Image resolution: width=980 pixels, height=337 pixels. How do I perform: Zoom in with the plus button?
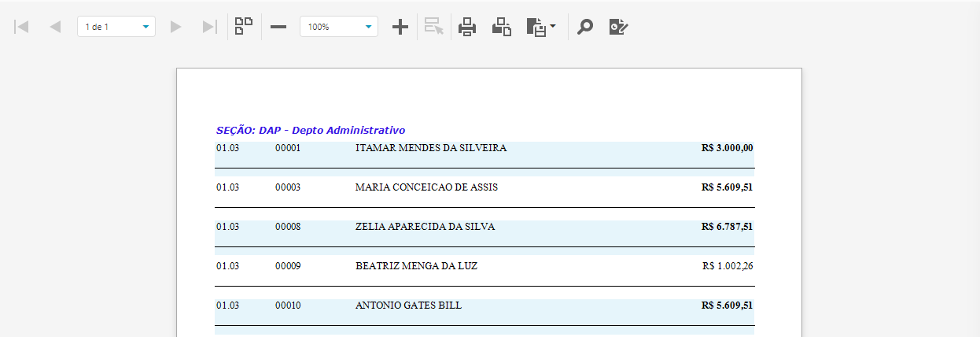pos(400,27)
